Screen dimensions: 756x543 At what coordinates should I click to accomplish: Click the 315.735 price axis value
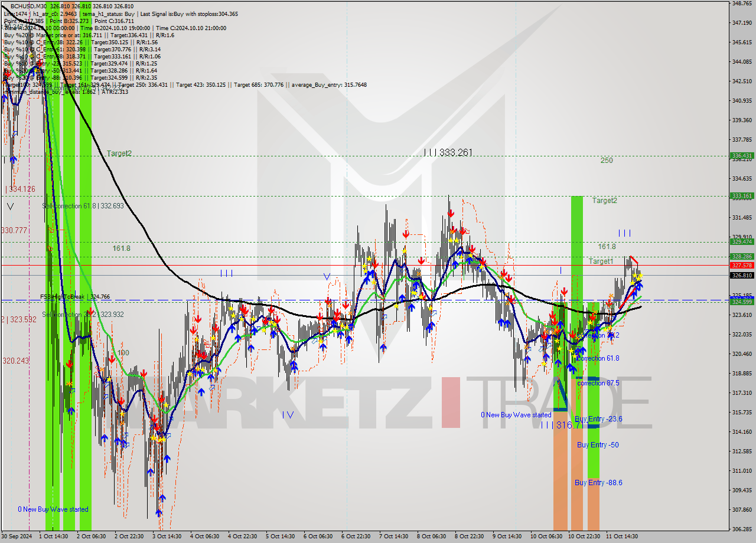point(741,412)
